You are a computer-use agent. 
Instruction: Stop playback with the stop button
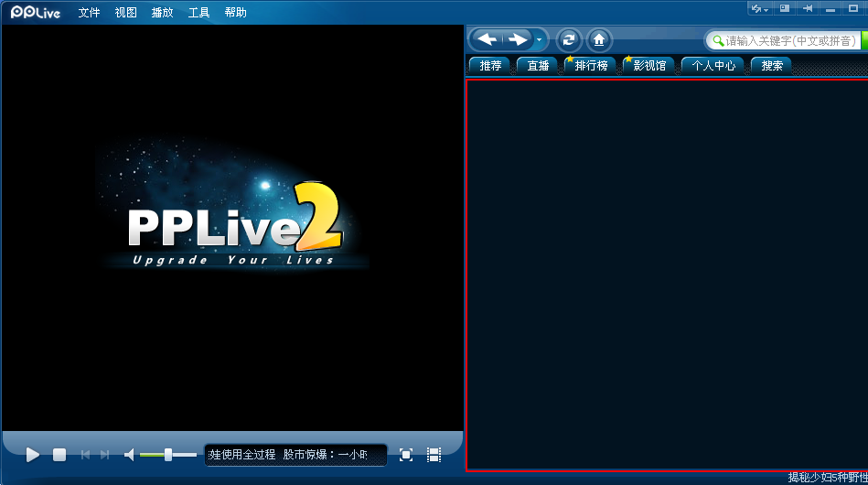pyautogui.click(x=59, y=455)
